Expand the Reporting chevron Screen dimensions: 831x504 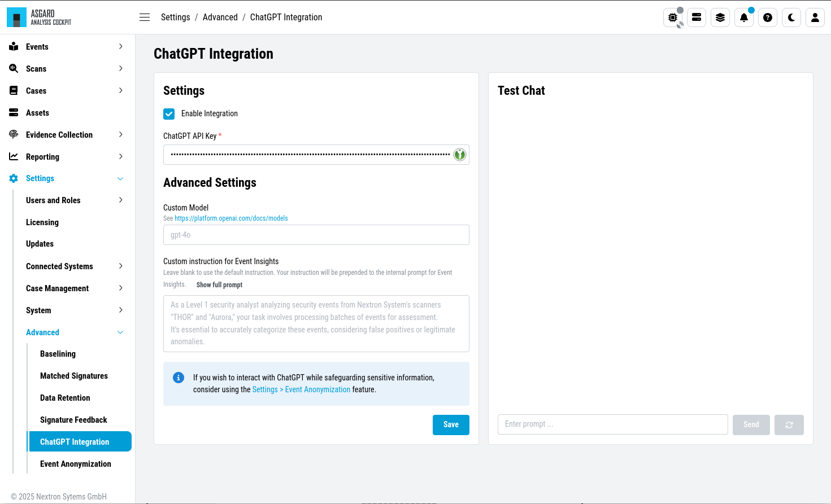[121, 157]
